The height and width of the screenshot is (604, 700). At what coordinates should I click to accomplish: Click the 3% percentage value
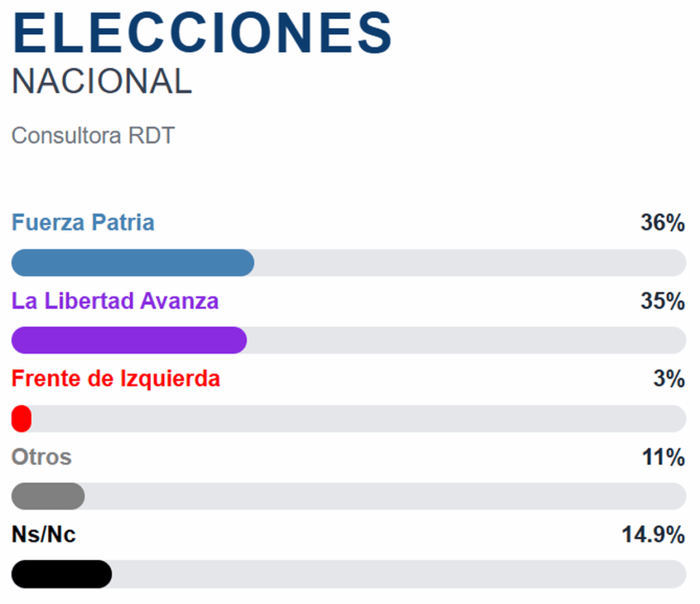[669, 379]
